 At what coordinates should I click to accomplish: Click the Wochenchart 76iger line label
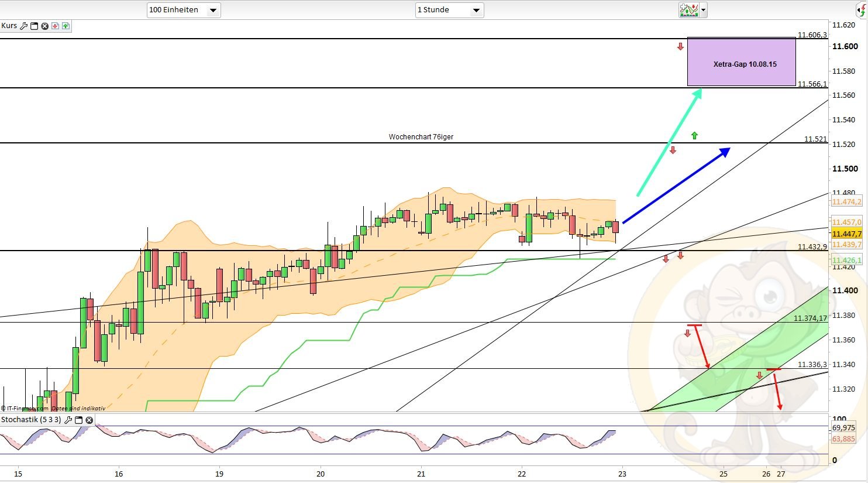click(x=421, y=137)
